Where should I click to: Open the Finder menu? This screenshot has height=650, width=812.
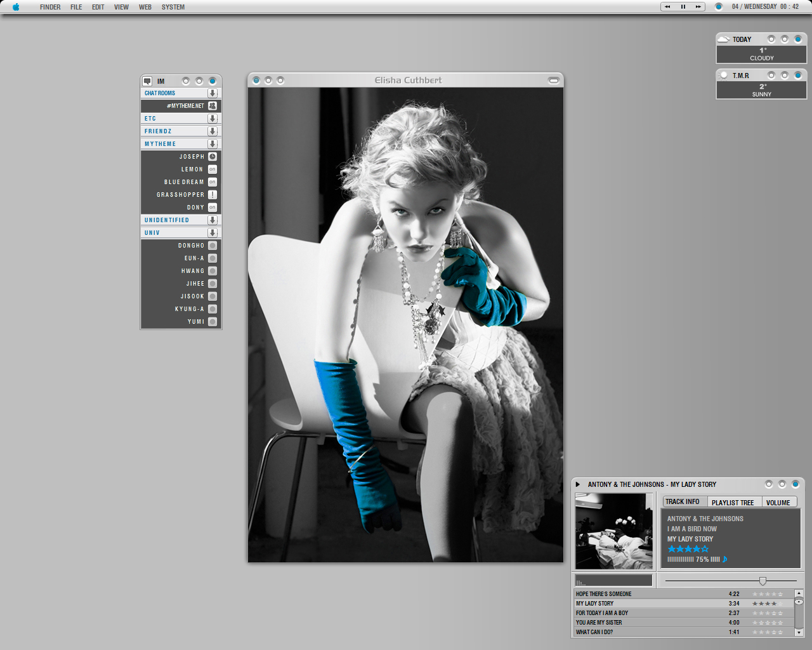click(x=50, y=7)
